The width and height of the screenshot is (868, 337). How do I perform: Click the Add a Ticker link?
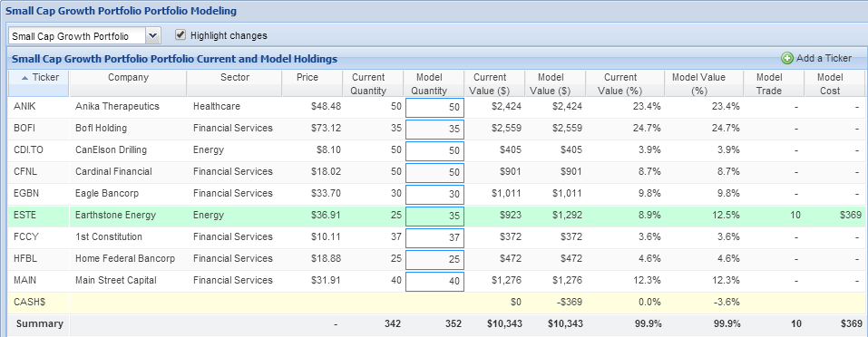click(824, 58)
